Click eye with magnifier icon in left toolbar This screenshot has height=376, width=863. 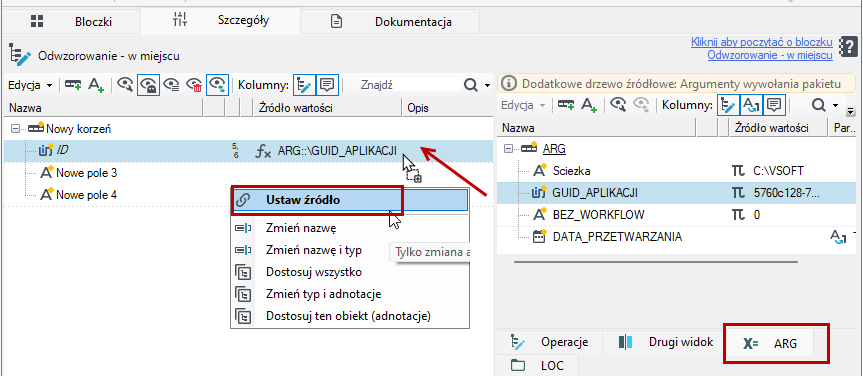click(125, 85)
